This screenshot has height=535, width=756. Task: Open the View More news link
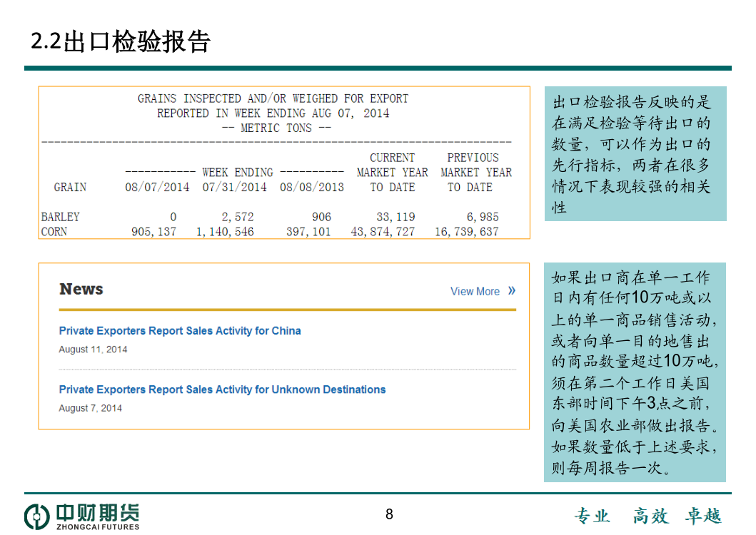point(475,292)
